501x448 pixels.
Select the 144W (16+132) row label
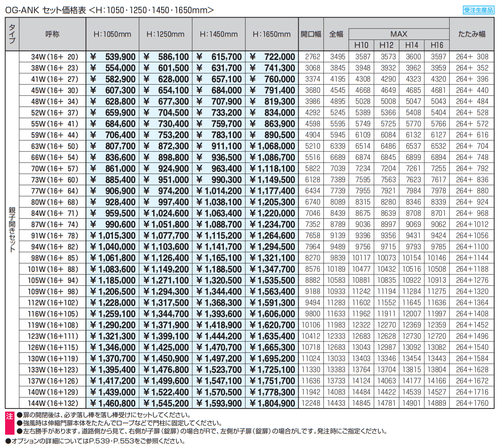tap(53, 403)
